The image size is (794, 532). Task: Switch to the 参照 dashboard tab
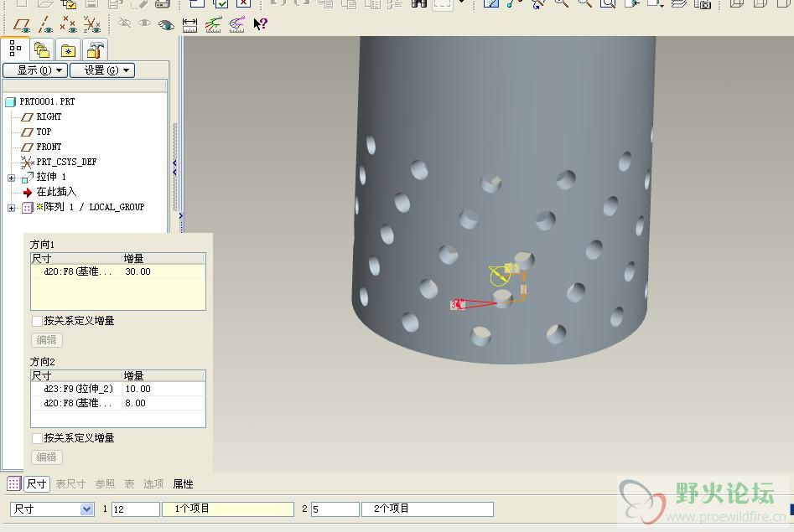tap(105, 484)
